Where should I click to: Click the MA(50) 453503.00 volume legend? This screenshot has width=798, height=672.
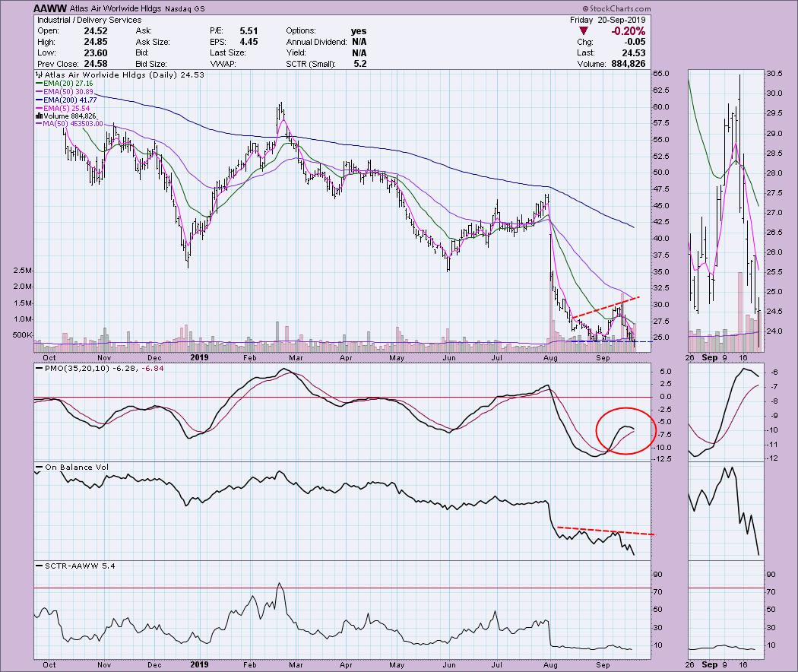68,124
